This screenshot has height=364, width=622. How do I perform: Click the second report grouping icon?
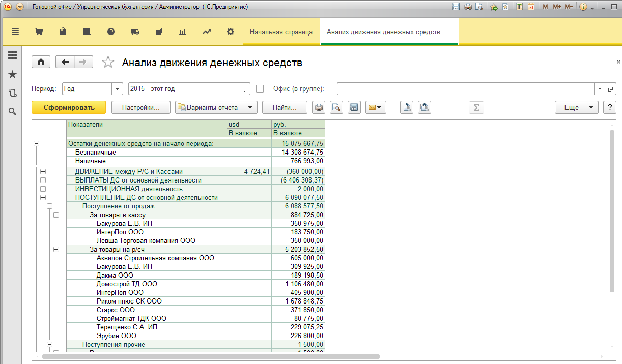click(425, 107)
